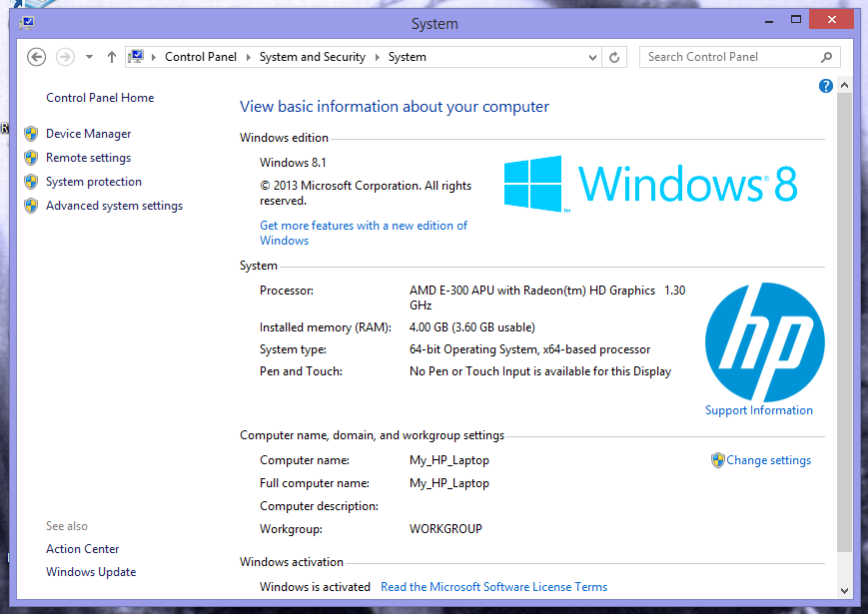This screenshot has height=614, width=868.
Task: Click the 'No Pen or Touch Input' text
Action: click(x=540, y=371)
